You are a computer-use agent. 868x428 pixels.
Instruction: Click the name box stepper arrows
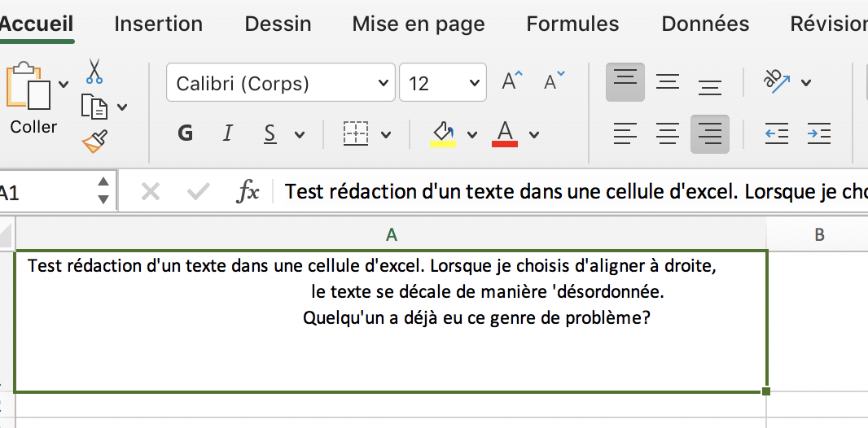(103, 190)
